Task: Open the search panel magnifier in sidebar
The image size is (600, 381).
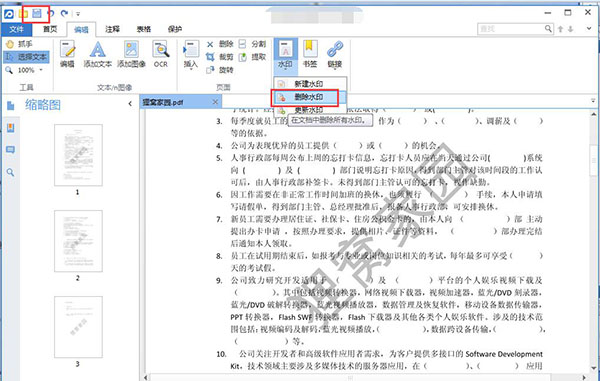Action: pos(10,173)
